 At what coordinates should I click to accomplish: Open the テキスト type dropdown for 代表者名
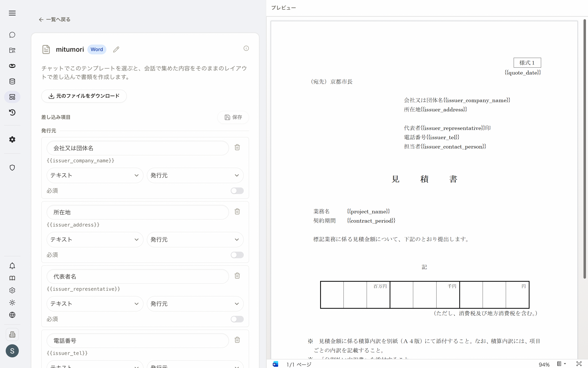point(95,304)
